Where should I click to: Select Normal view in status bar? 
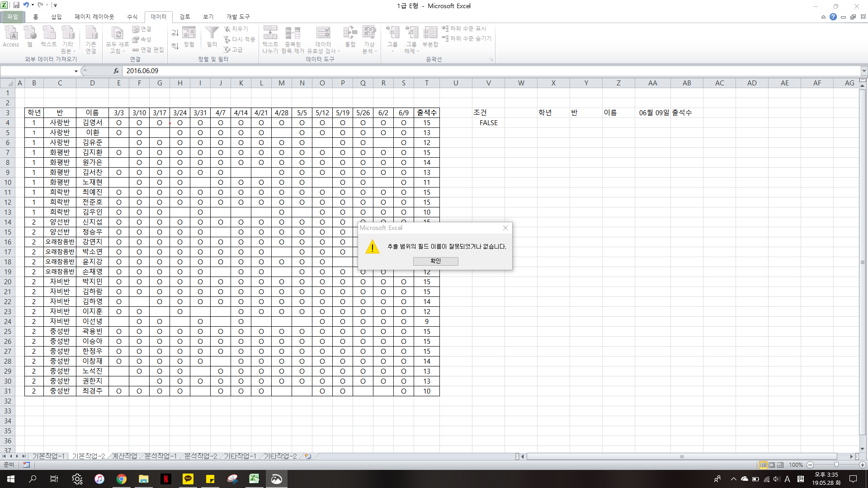(763, 465)
